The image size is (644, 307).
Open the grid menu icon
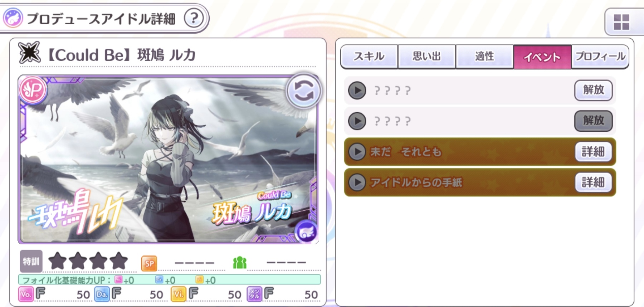click(621, 22)
